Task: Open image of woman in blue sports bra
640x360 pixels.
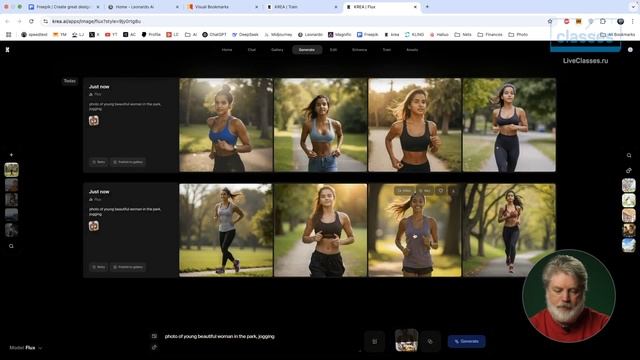Action: click(x=226, y=125)
